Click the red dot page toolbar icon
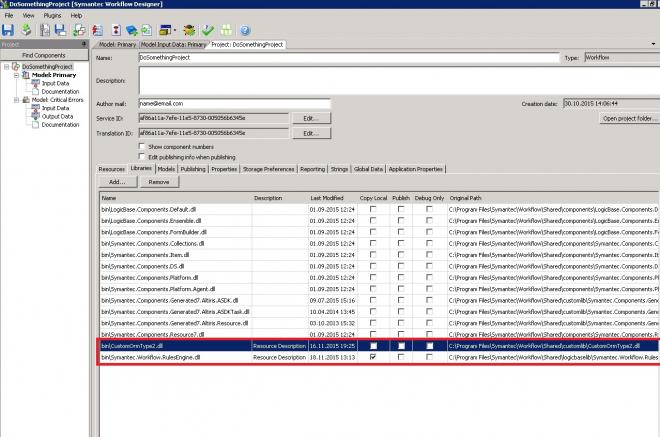 (x=116, y=30)
